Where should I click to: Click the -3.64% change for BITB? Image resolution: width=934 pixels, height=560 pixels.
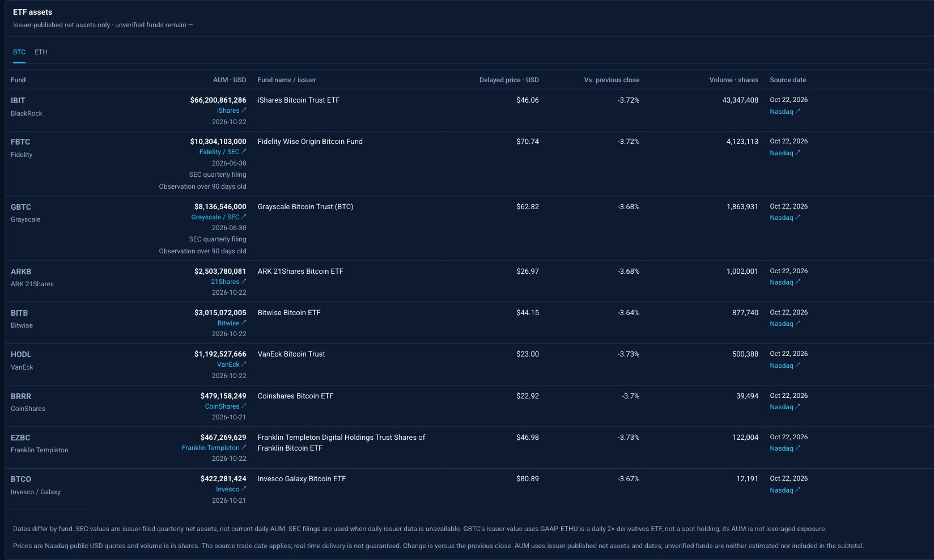[629, 312]
